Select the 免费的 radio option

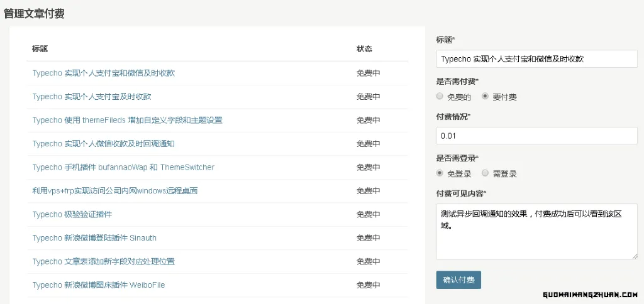(x=440, y=96)
